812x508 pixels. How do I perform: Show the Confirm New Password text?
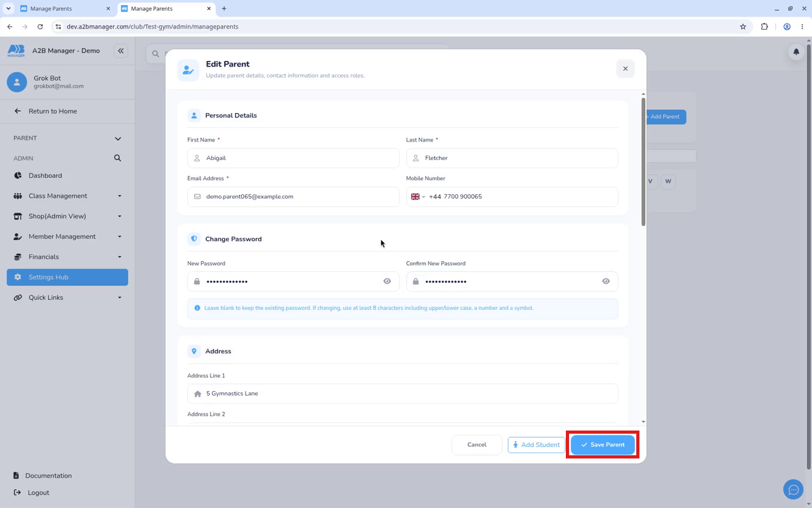coord(606,281)
